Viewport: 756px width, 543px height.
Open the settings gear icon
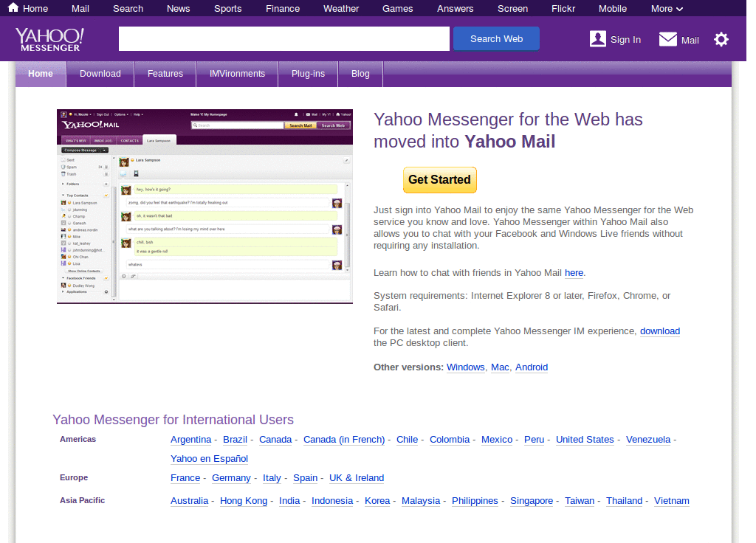coord(721,40)
